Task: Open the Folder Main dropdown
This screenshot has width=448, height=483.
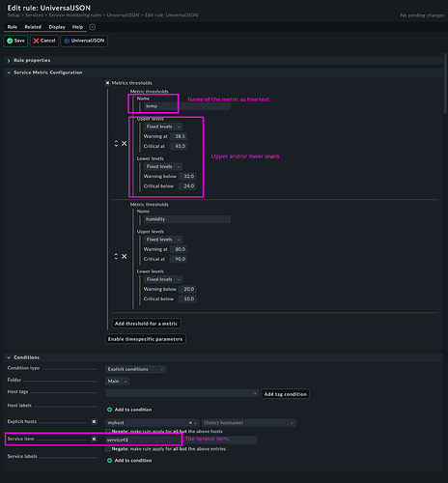Action: (118, 382)
